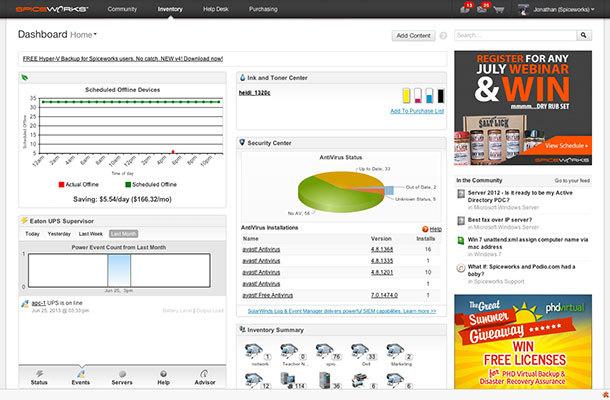This screenshot has height=400, width=610.
Task: Click the July Webinar Register banner
Action: pyautogui.click(x=523, y=108)
